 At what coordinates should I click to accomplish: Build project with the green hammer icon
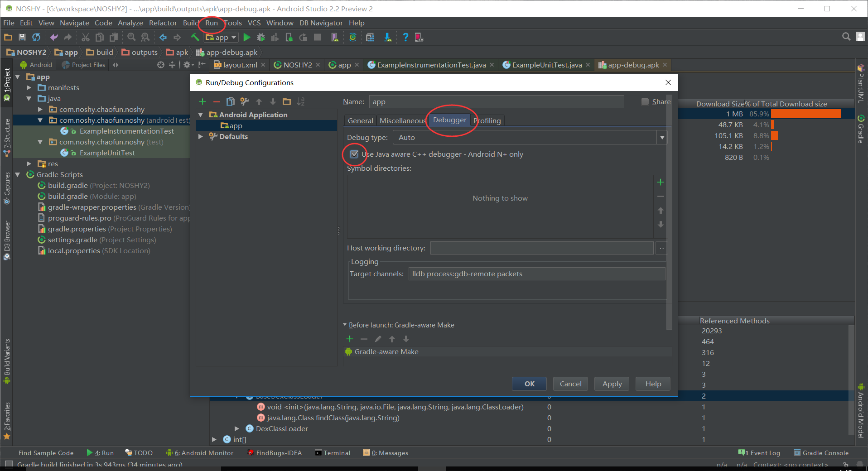click(x=195, y=37)
